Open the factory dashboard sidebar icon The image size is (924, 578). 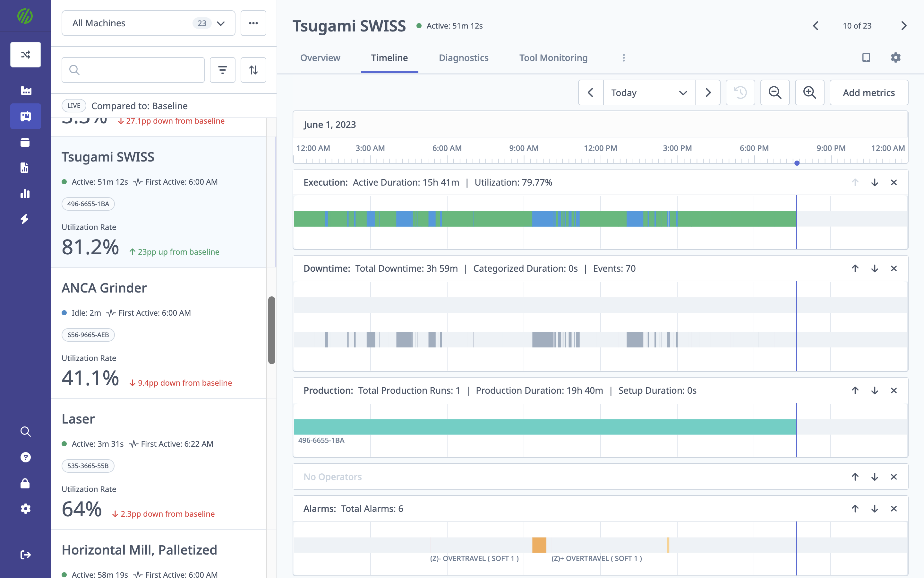[26, 91]
